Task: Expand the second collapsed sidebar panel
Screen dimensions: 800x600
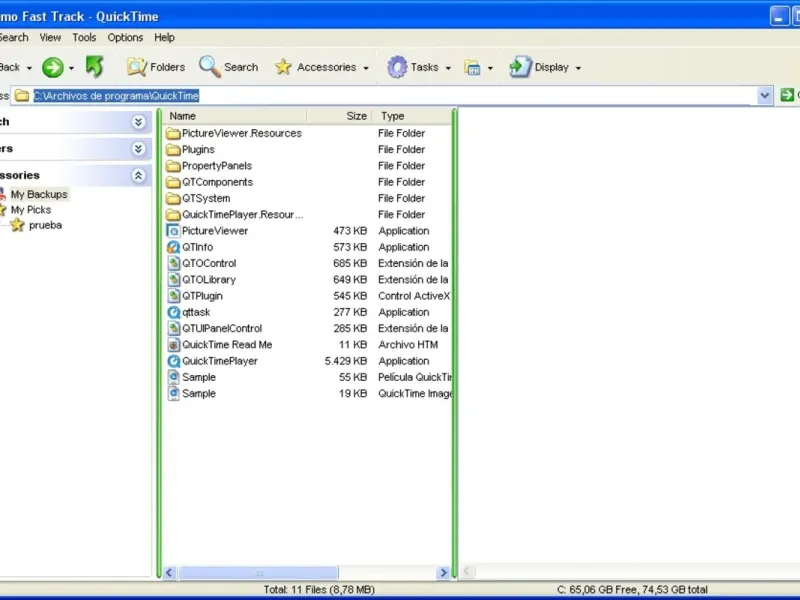Action: click(138, 148)
